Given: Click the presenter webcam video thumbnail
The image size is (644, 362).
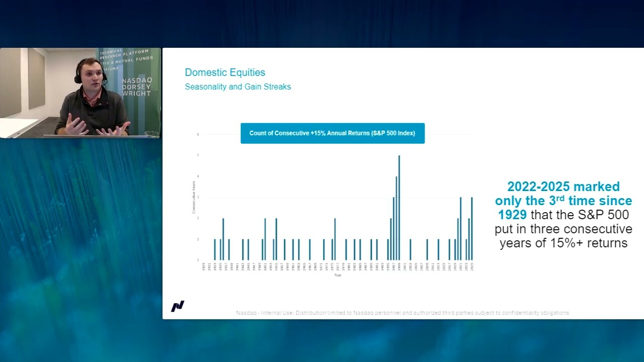Looking at the screenshot, I should point(80,93).
